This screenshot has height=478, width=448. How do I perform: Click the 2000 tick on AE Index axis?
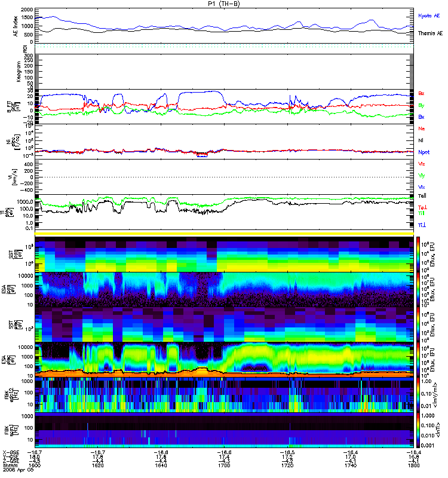27,10
